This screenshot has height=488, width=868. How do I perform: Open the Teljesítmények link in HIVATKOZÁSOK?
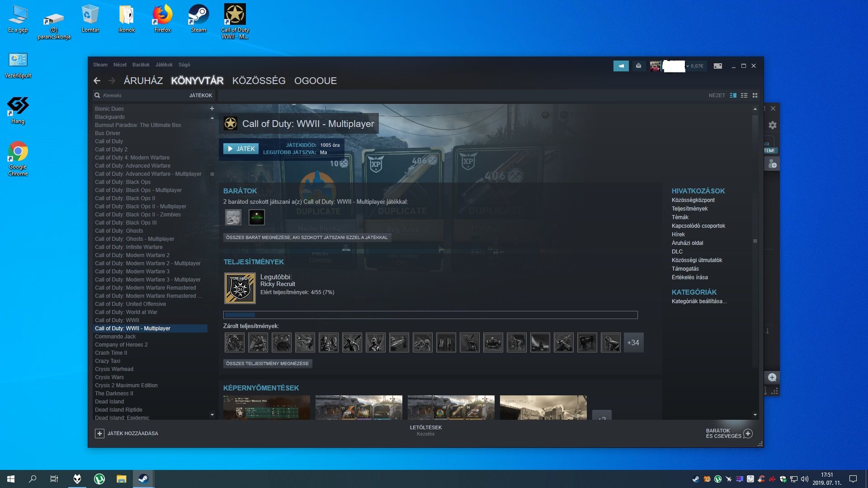click(689, 209)
